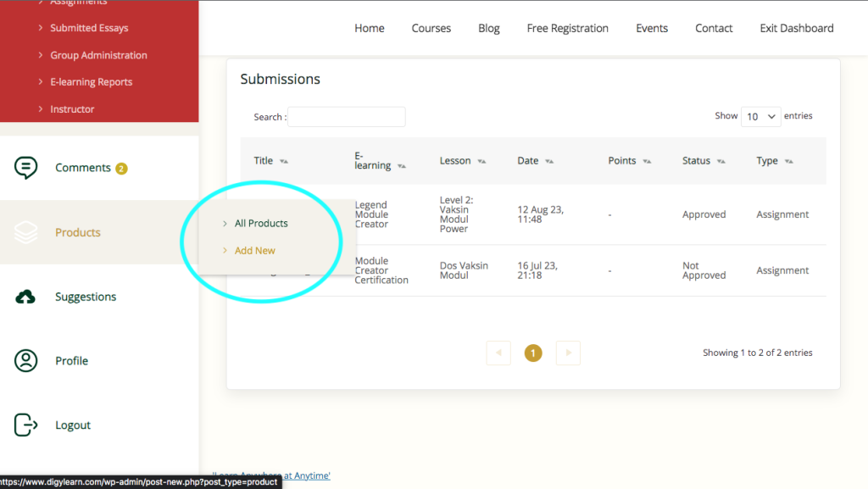The image size is (868, 489).
Task: Click the Comments speech bubble icon
Action: (26, 168)
